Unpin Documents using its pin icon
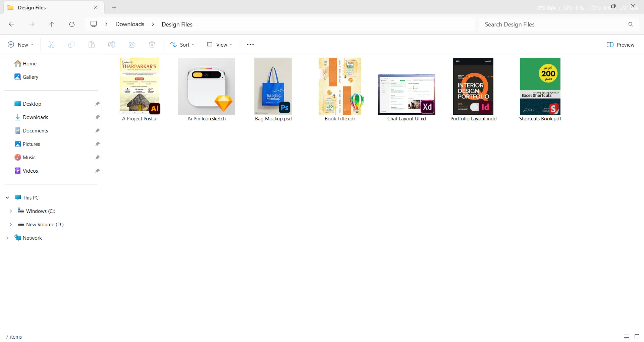 tap(97, 130)
